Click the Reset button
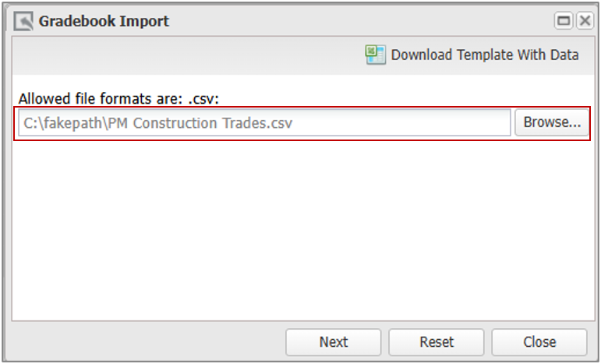 (x=437, y=341)
